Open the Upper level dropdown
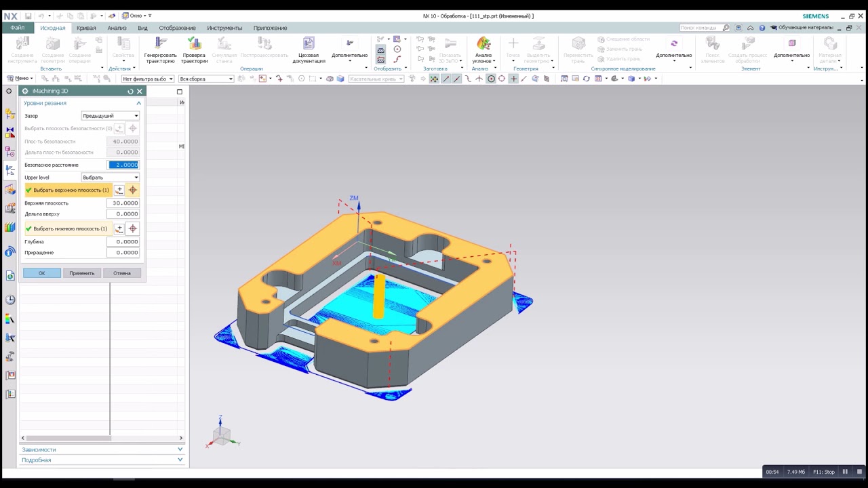 click(110, 178)
